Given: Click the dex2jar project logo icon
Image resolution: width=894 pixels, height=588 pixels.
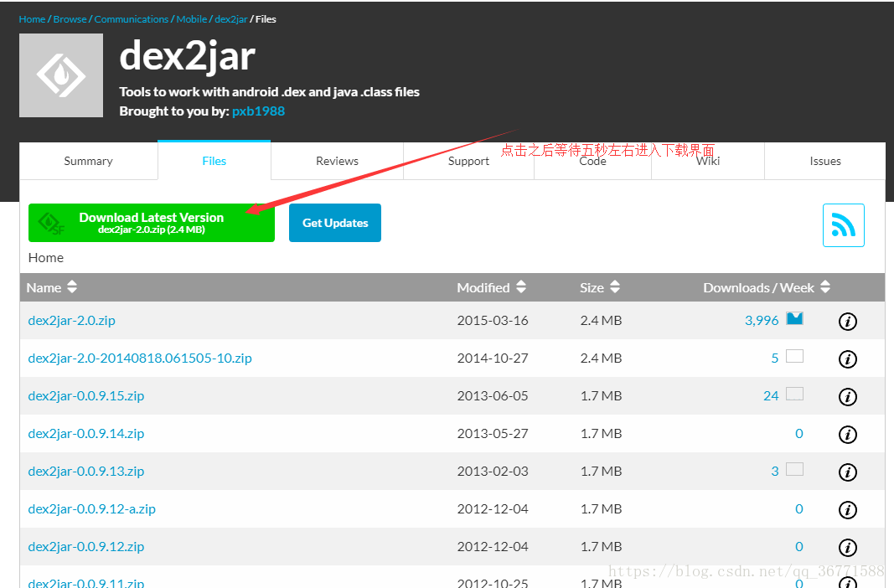Looking at the screenshot, I should (61, 75).
